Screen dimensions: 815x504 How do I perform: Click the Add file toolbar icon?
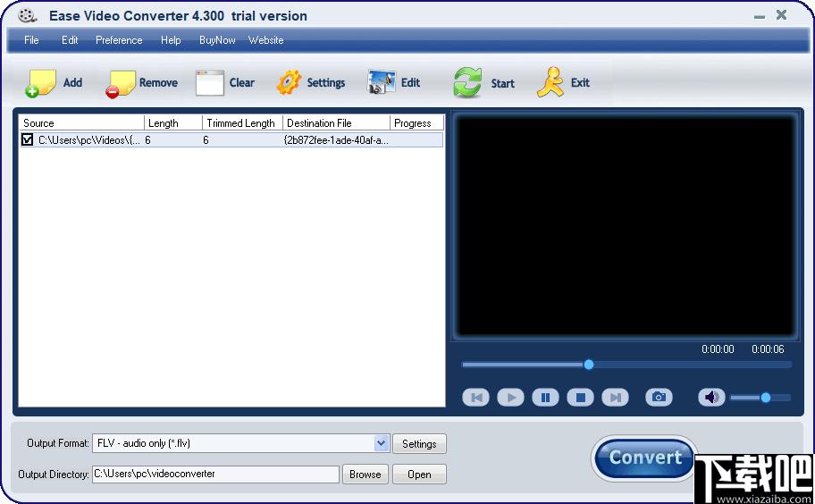(40, 83)
